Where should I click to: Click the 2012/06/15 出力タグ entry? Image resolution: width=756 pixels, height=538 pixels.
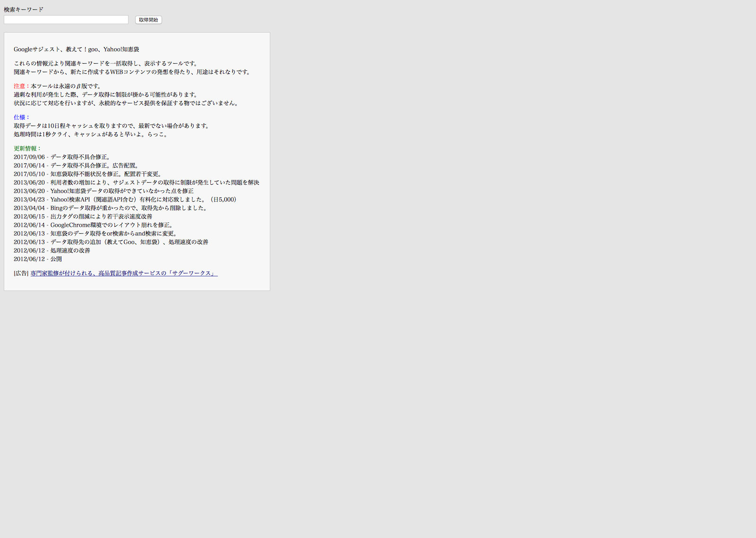(x=83, y=217)
